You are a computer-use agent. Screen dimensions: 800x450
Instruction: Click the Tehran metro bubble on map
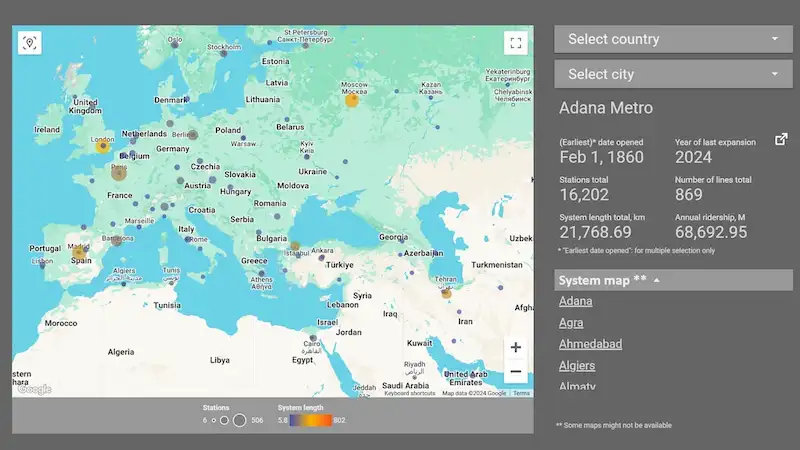[446, 293]
